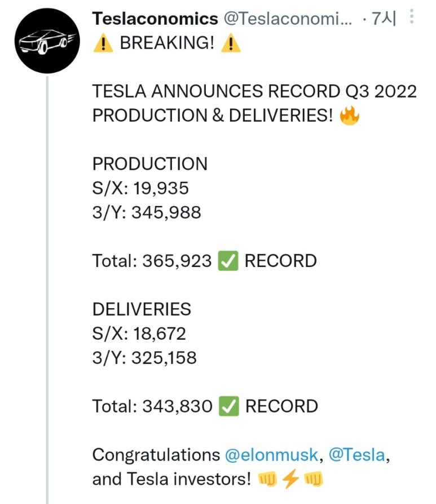436x504 pixels.
Task: Click the warning emoji after BREAKING!
Action: coord(231,43)
